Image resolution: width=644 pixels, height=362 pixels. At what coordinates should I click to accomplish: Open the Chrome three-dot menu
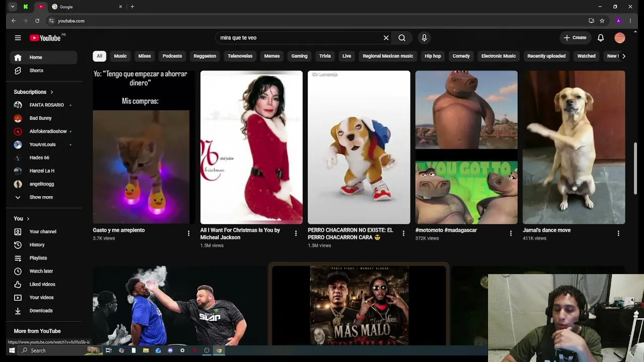pos(630,21)
